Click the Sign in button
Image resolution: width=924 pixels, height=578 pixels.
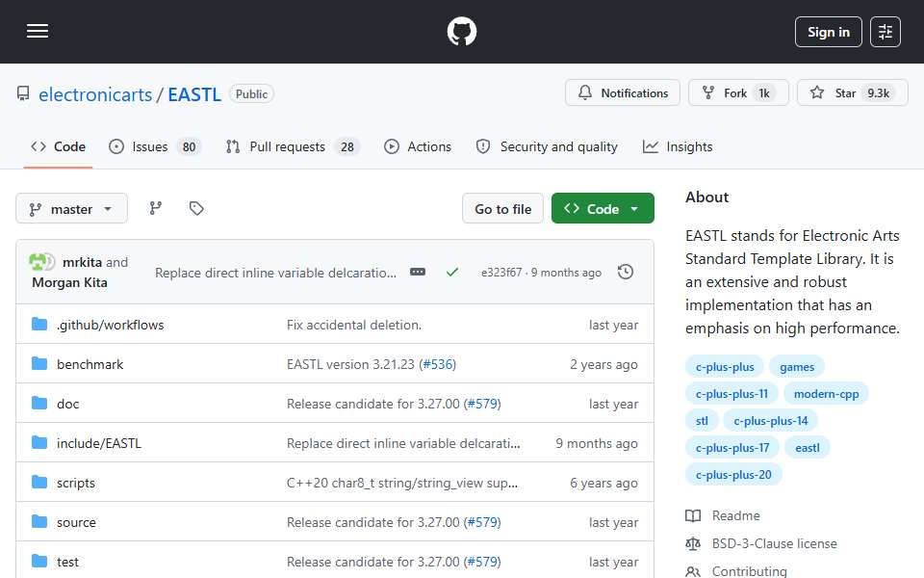tap(828, 32)
